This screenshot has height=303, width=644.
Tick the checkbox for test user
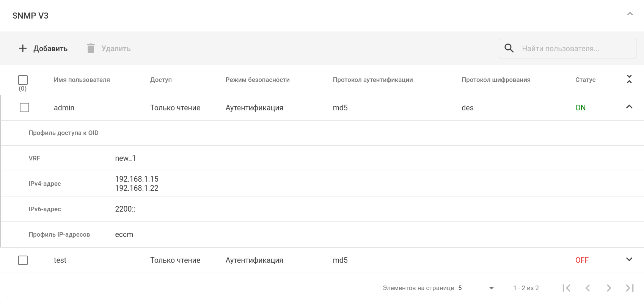(23, 260)
